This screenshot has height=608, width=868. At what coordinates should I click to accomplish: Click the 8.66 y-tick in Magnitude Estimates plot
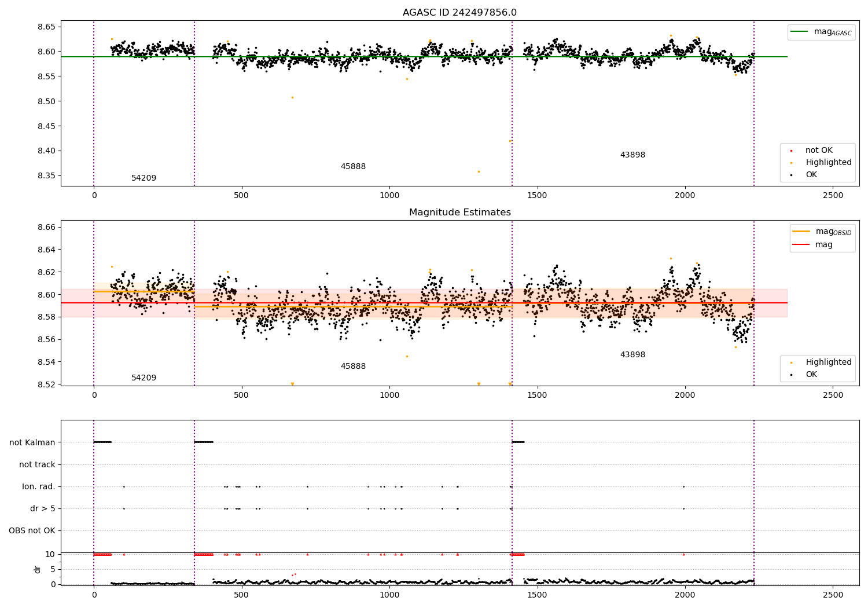pyautogui.click(x=46, y=227)
